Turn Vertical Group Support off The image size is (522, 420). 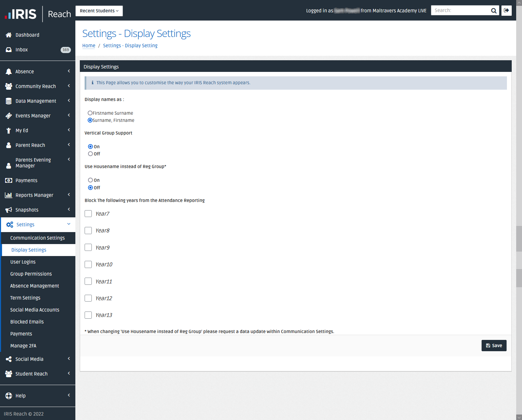[90, 154]
